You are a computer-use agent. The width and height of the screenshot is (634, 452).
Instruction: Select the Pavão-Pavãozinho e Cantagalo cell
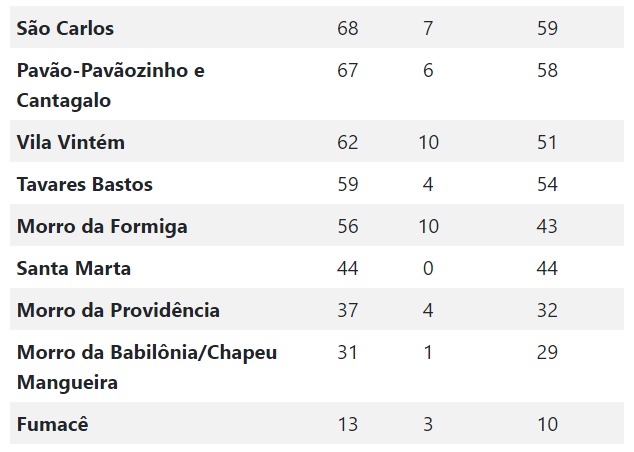click(x=111, y=85)
